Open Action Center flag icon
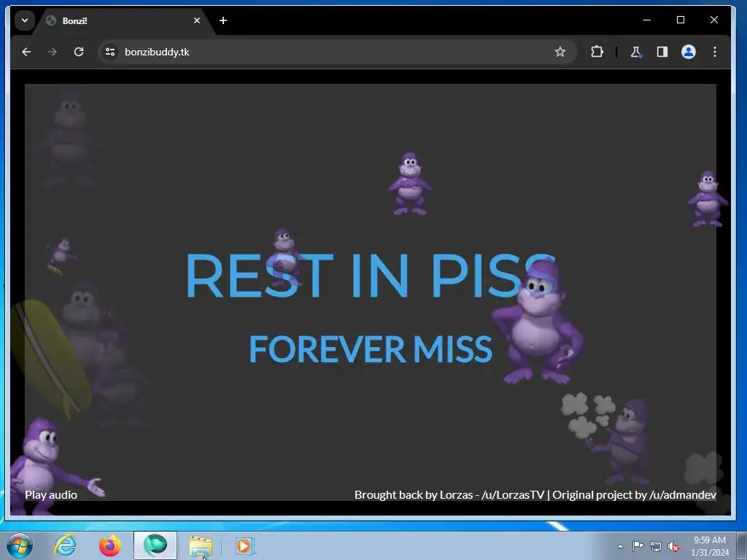This screenshot has height=560, width=747. (638, 546)
